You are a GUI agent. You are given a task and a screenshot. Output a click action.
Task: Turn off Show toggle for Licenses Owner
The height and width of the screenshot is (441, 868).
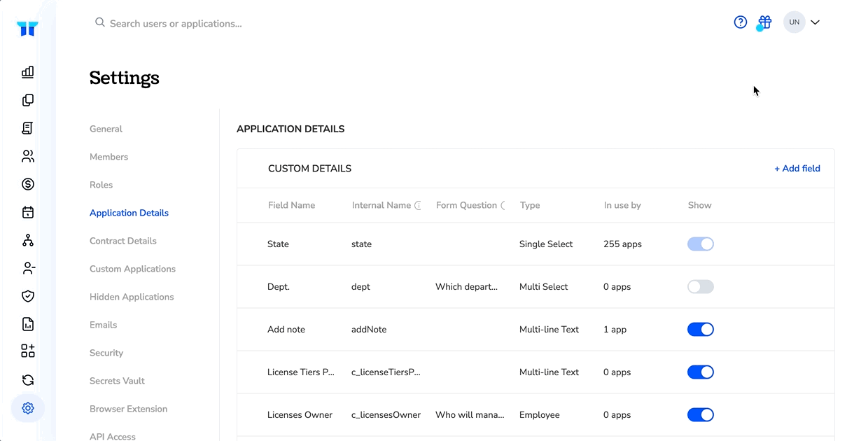point(701,415)
